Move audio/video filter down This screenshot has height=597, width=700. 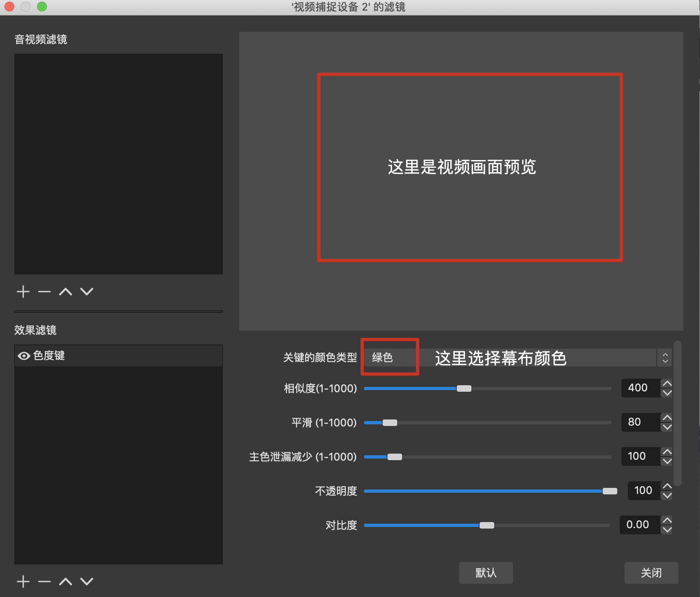pos(87,292)
